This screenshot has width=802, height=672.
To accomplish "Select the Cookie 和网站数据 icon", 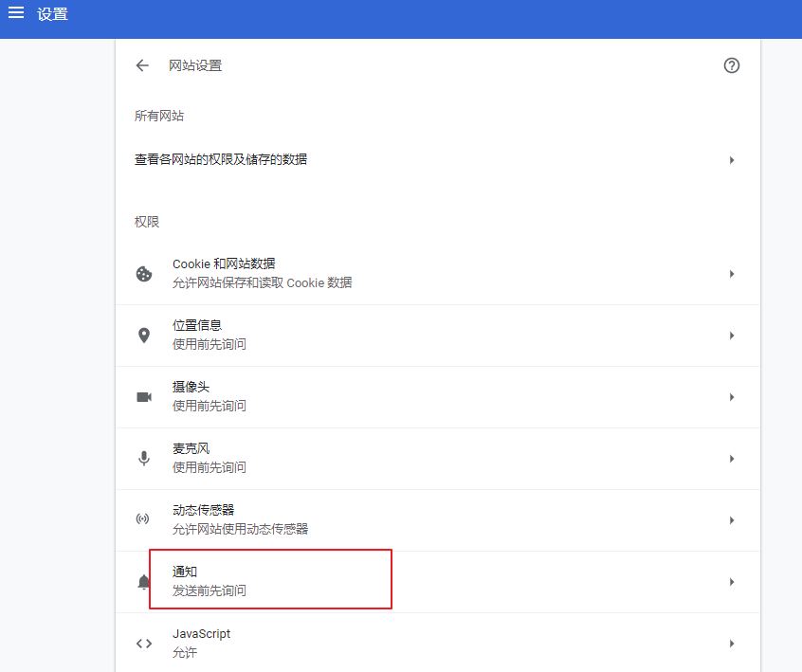I will [x=143, y=274].
